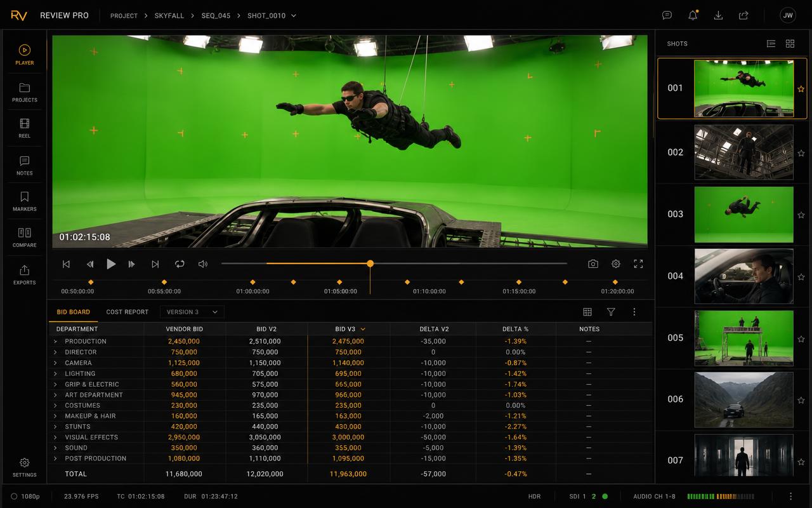The image size is (812, 508).
Task: Open the bid board filter
Action: coord(611,312)
